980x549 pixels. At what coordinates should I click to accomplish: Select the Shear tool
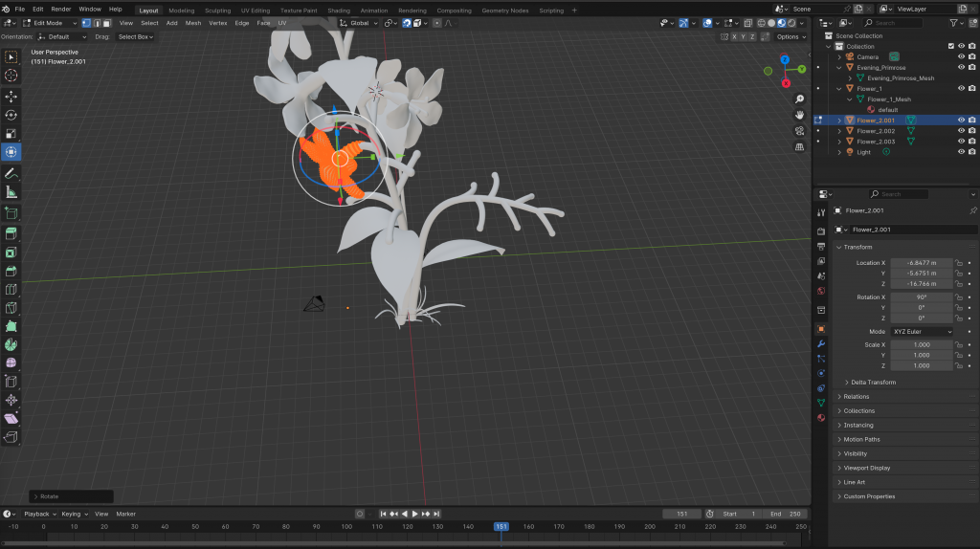pyautogui.click(x=11, y=419)
